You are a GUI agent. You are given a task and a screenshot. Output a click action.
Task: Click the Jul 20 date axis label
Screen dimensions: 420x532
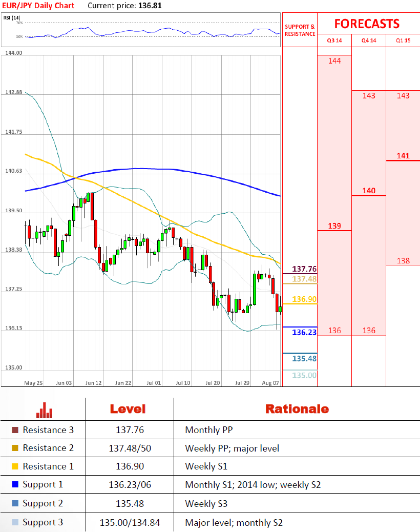tap(213, 383)
